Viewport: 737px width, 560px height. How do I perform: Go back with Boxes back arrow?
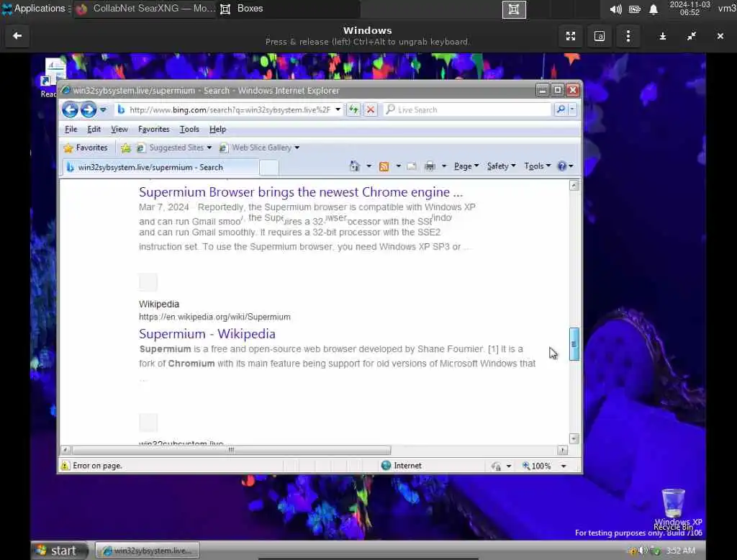[17, 36]
